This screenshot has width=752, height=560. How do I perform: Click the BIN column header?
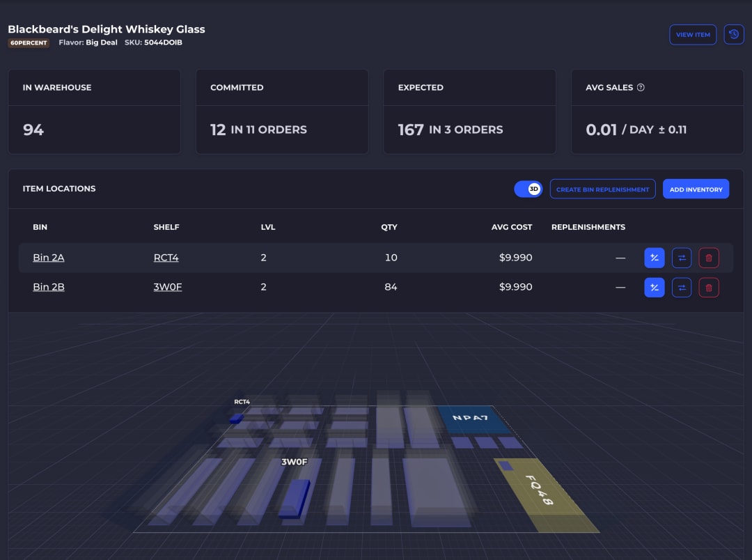pyautogui.click(x=40, y=227)
